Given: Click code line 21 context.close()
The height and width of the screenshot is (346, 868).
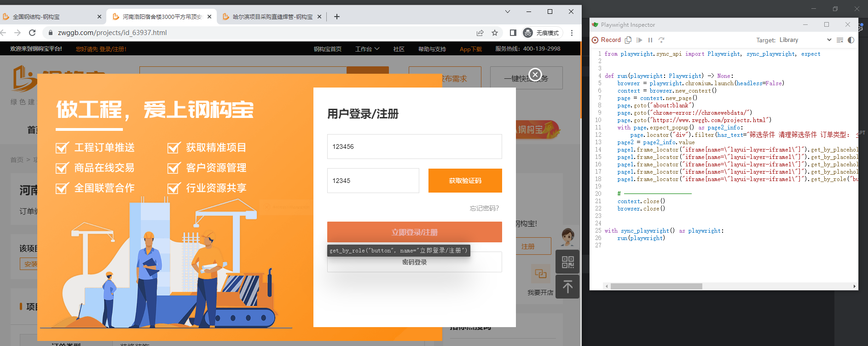Looking at the screenshot, I should 641,201.
